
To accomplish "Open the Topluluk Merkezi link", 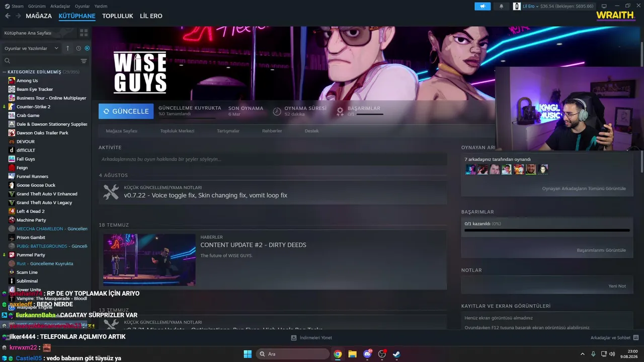I will pyautogui.click(x=177, y=131).
